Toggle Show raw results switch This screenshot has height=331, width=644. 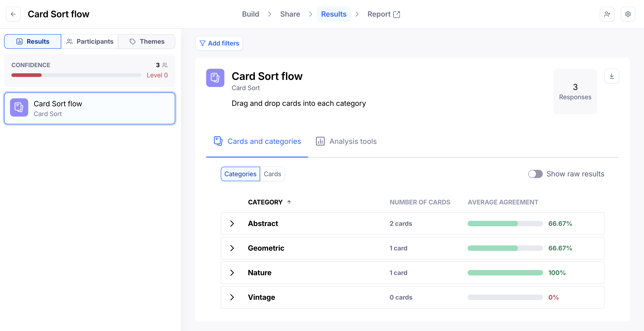pos(535,174)
